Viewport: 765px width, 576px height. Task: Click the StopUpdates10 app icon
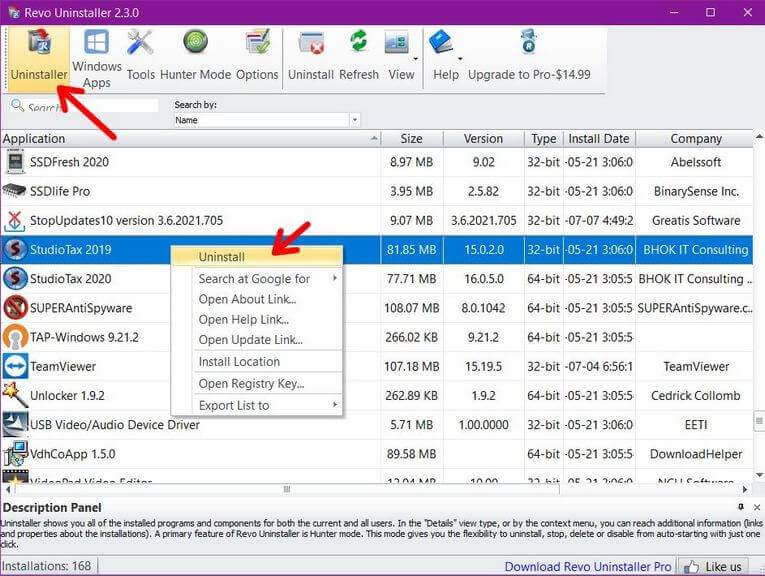[x=14, y=221]
